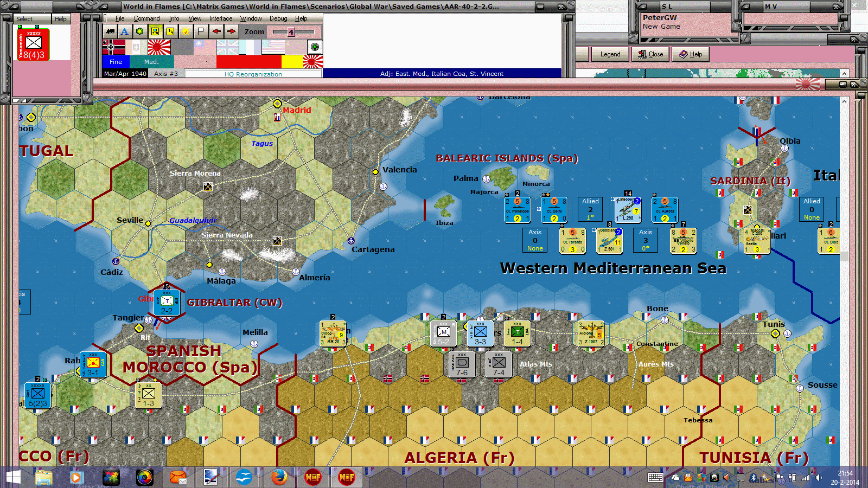The width and height of the screenshot is (868, 488).
Task: Select the CL Penelope naval counter
Action: pos(517,210)
